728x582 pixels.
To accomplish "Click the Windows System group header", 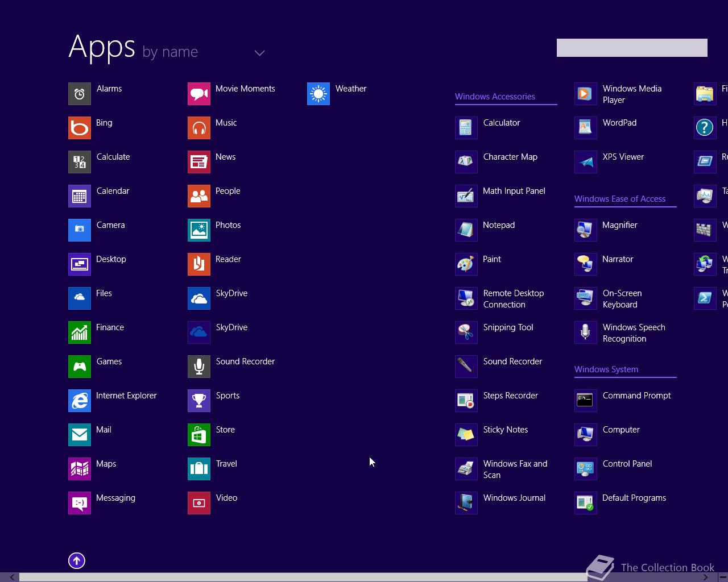I will point(606,369).
